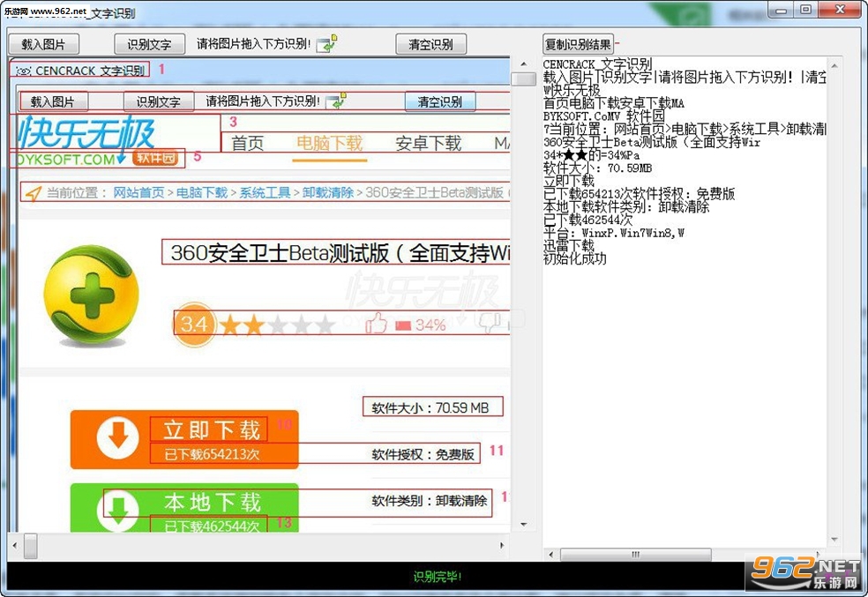Click the 载入图片 button in top toolbar
Viewport: 868px width, 597px height.
[x=44, y=44]
